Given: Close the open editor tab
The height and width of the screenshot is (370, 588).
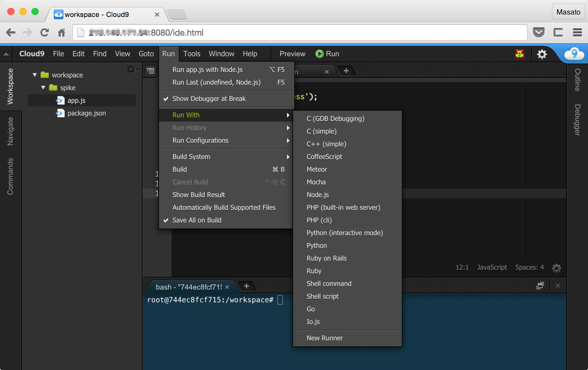Looking at the screenshot, I should (x=327, y=72).
